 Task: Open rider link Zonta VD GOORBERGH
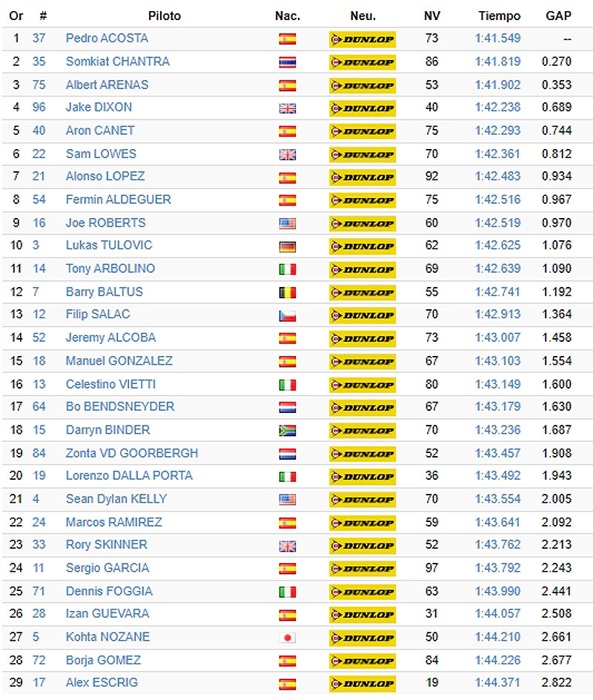[132, 453]
